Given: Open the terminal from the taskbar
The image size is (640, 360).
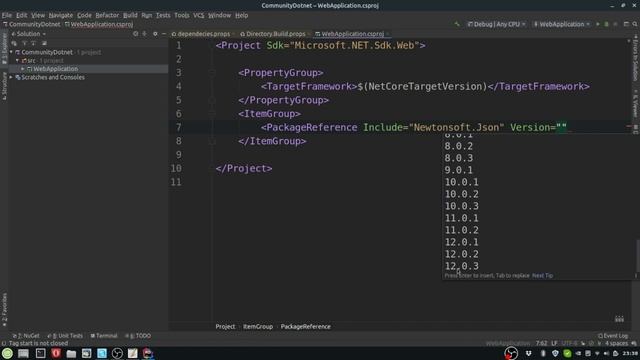Looking at the screenshot, I should point(40,353).
